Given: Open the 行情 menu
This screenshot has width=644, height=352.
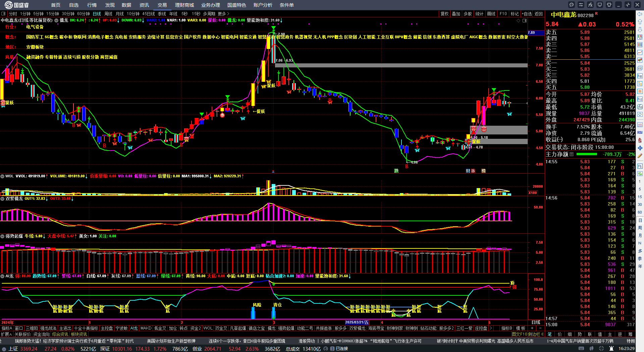Looking at the screenshot, I should [x=92, y=5].
